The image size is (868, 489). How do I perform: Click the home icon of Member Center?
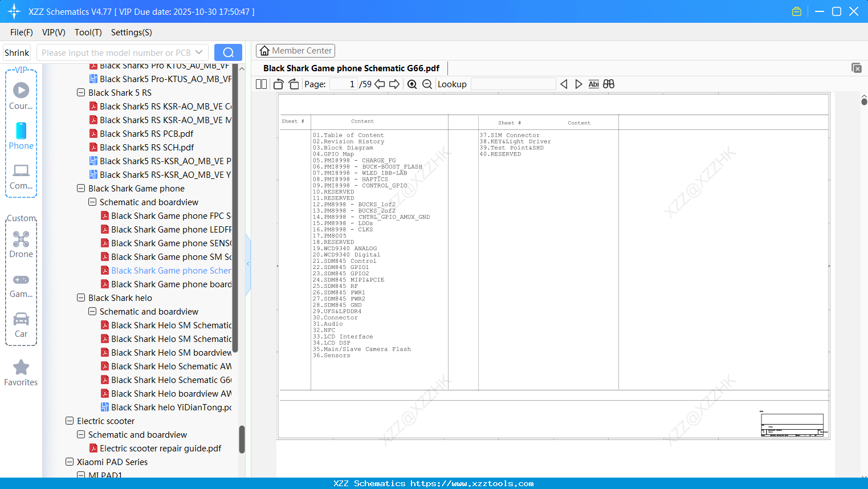pyautogui.click(x=264, y=51)
